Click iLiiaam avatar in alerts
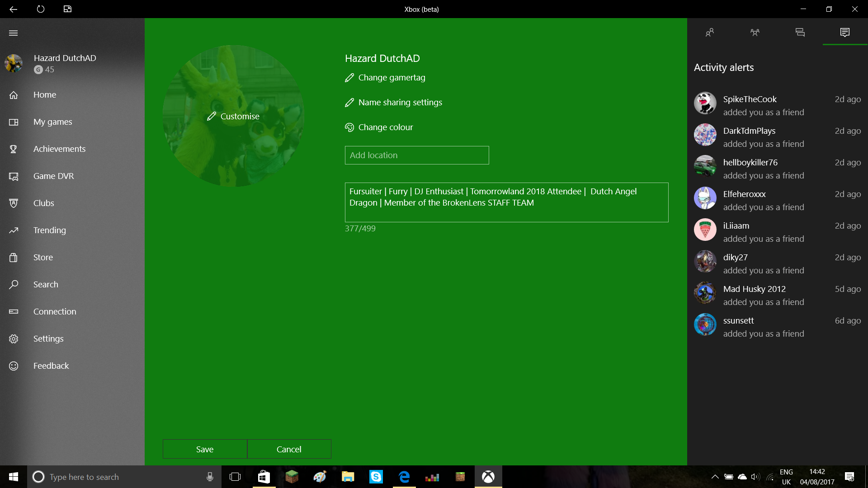Viewport: 868px width, 488px height. pyautogui.click(x=705, y=230)
